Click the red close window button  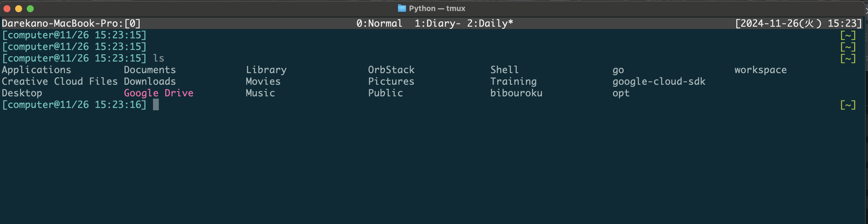tap(7, 9)
